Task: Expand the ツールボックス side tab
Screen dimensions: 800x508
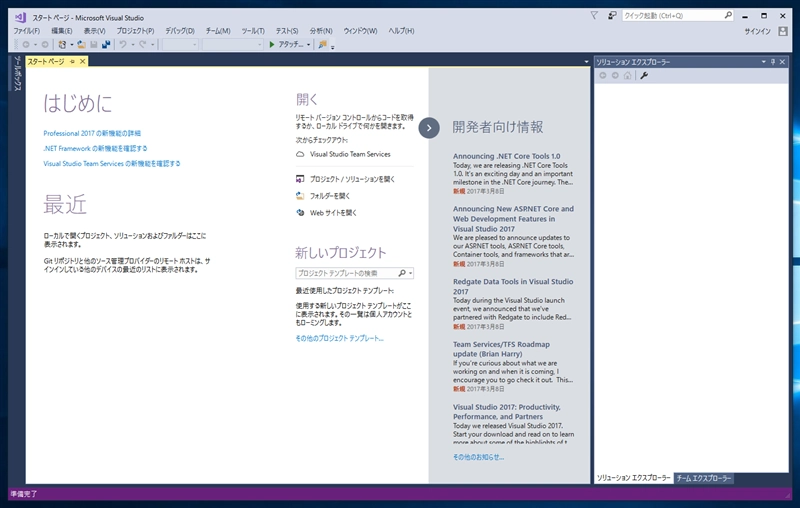Action: [18, 74]
